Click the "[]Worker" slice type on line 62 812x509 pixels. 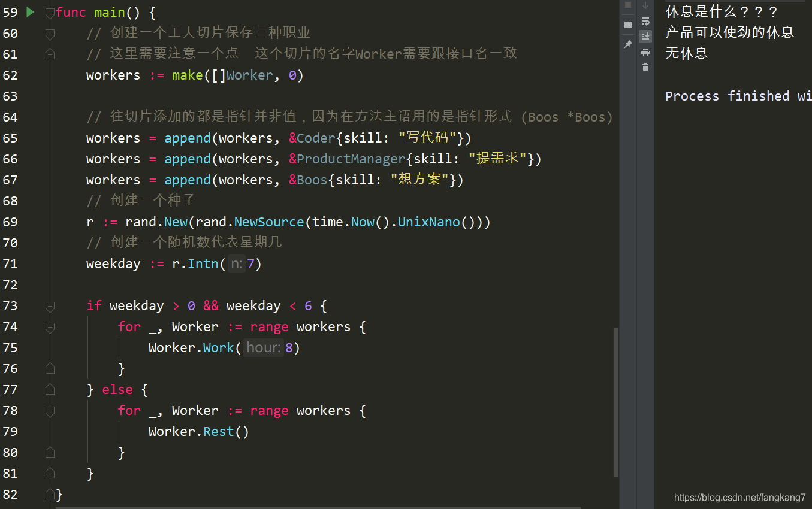(242, 75)
